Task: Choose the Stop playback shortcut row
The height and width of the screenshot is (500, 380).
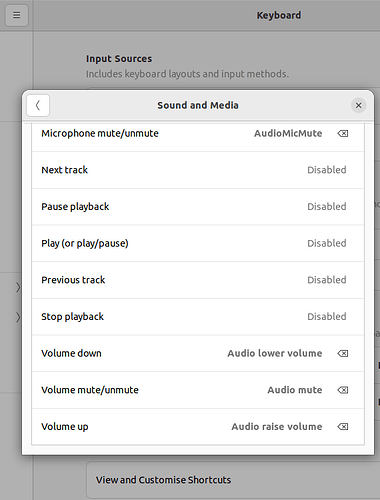Action: [198, 317]
